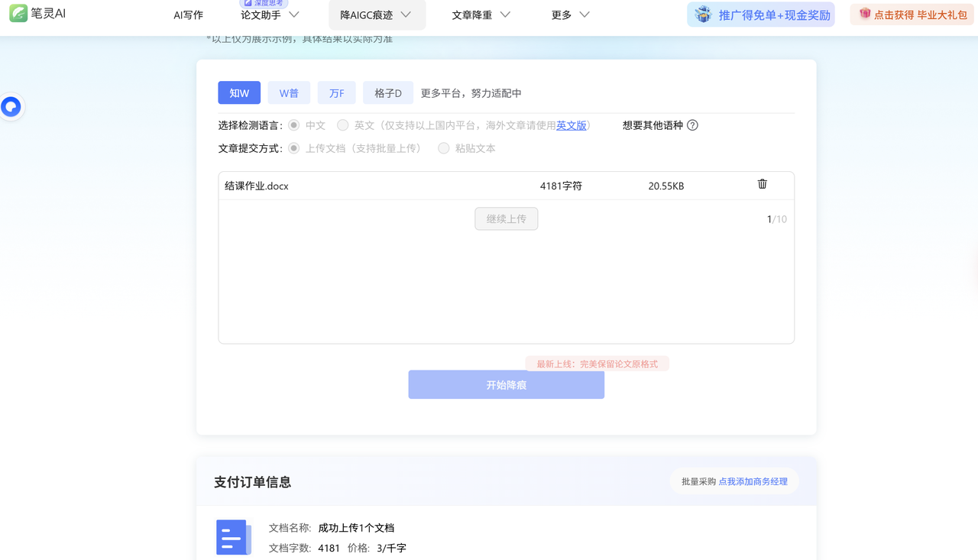Viewport: 978px width, 560px height.
Task: Click the 笔灵AI logo
Action: pyautogui.click(x=38, y=14)
